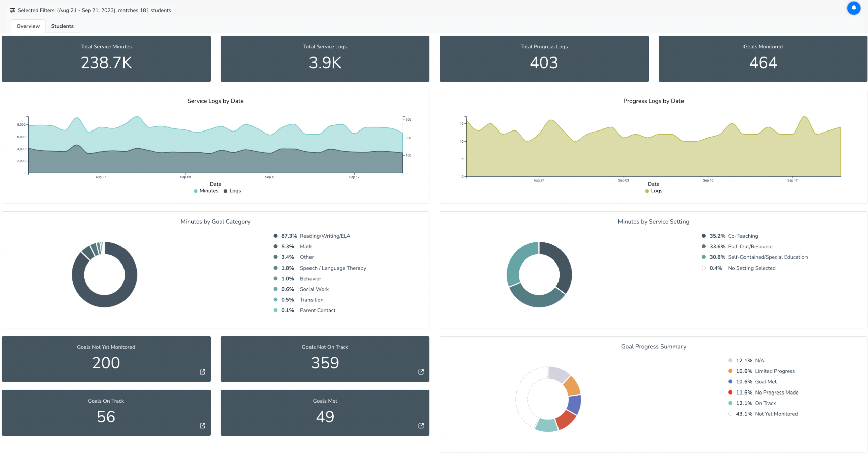The height and width of the screenshot is (457, 868).
Task: Toggle the Behavior category in the goal legend
Action: click(275, 278)
